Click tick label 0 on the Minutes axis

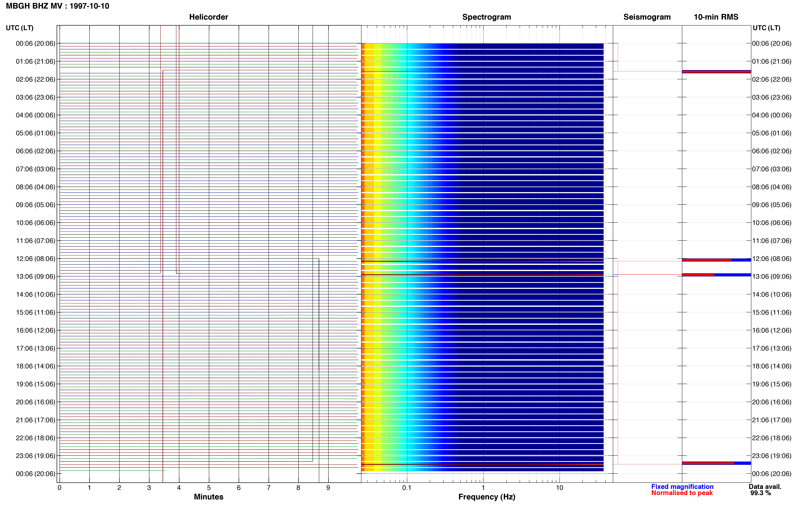coord(59,488)
